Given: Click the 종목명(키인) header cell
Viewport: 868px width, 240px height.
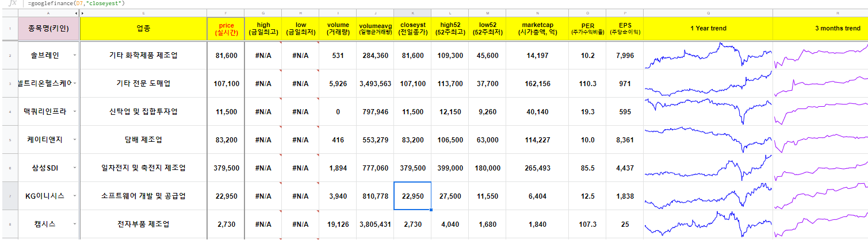Looking at the screenshot, I should [49, 29].
